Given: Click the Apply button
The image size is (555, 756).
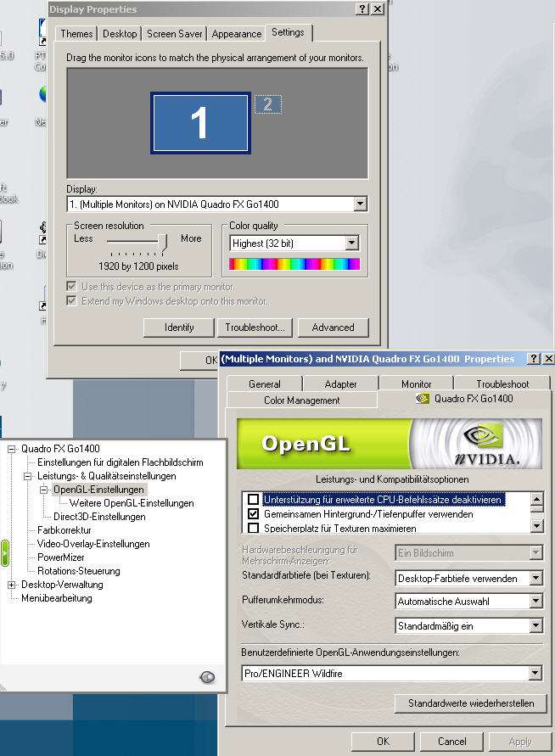Looking at the screenshot, I should tap(520, 741).
